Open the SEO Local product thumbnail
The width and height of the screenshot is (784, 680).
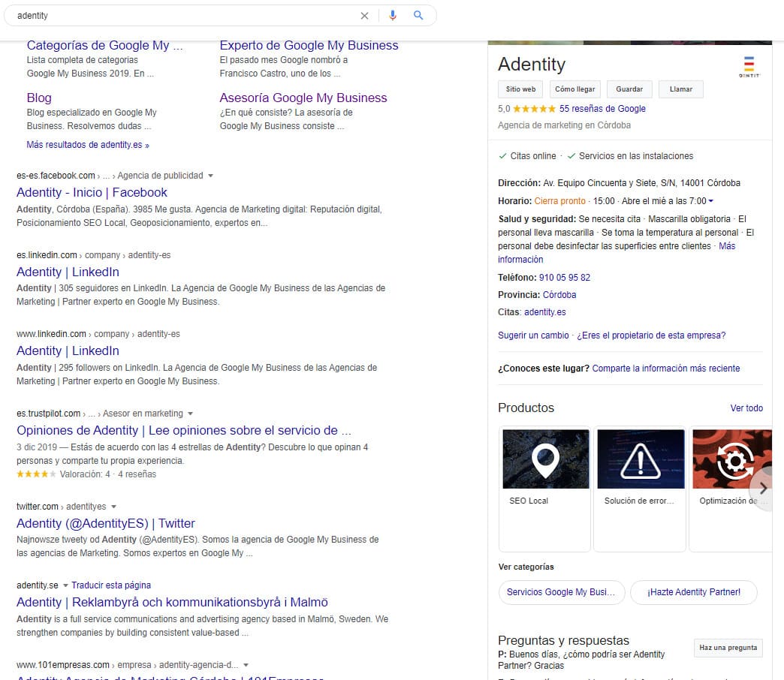(x=545, y=459)
